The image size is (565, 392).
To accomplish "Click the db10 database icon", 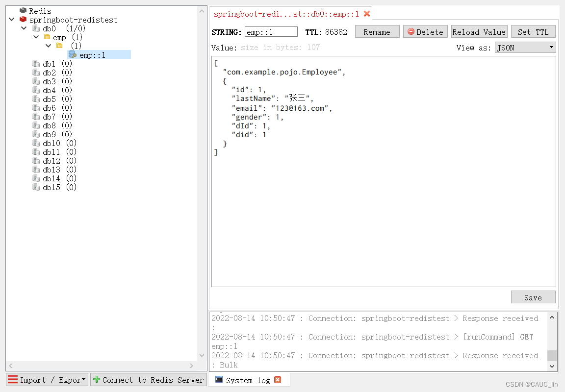I will (36, 143).
